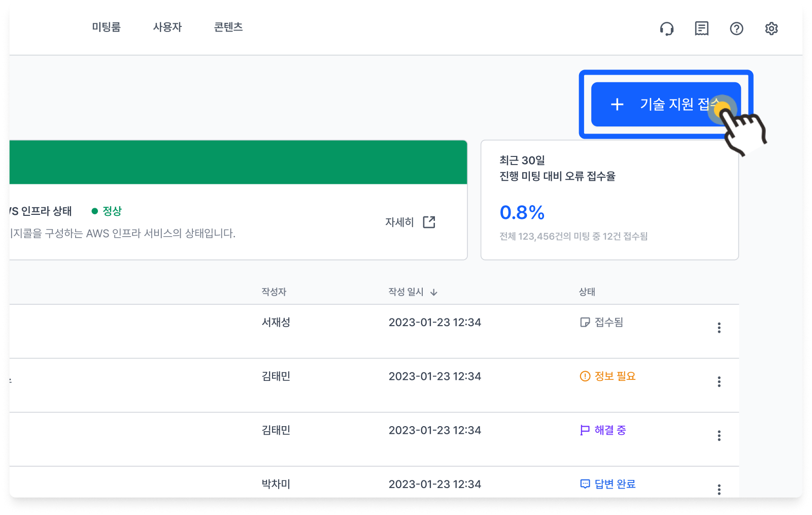Click the 자세히 external link icon
The width and height of the screenshot is (812, 515).
pyautogui.click(x=429, y=222)
